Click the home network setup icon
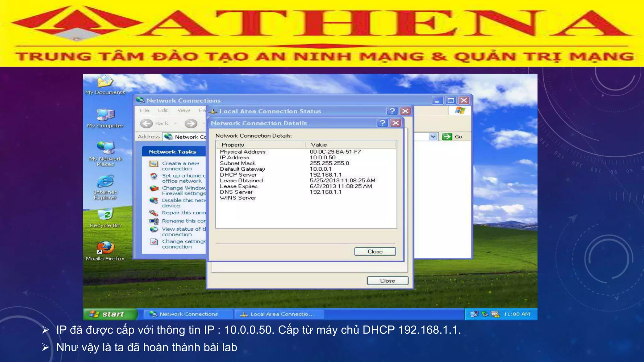This screenshot has height=362, width=644. click(x=154, y=176)
